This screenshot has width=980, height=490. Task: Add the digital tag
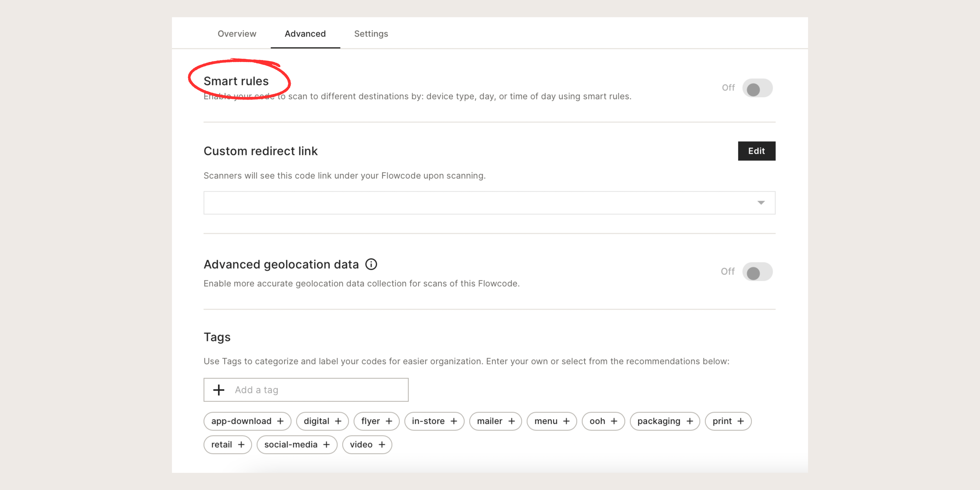(x=322, y=421)
